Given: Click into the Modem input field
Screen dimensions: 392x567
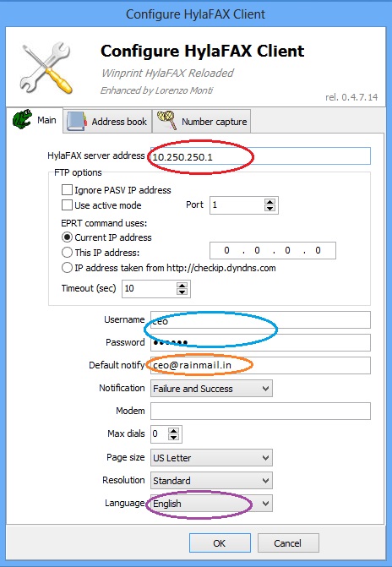Looking at the screenshot, I should click(x=260, y=412).
